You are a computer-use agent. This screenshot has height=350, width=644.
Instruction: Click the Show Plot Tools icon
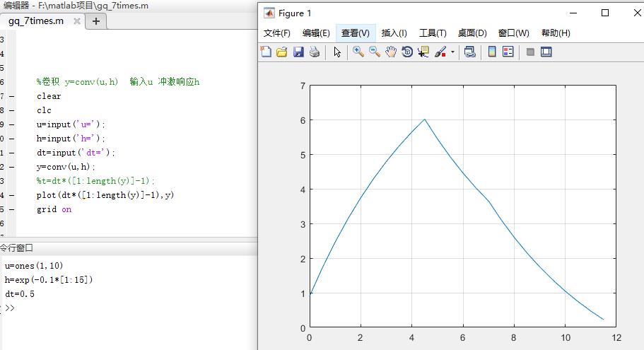546,52
